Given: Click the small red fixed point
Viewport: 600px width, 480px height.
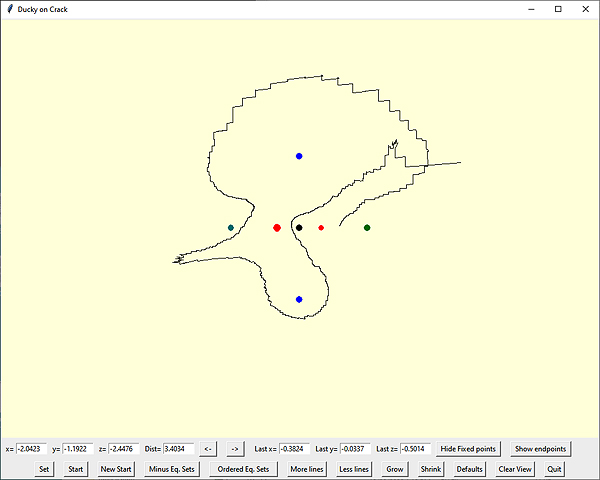Looking at the screenshot, I should [x=321, y=228].
